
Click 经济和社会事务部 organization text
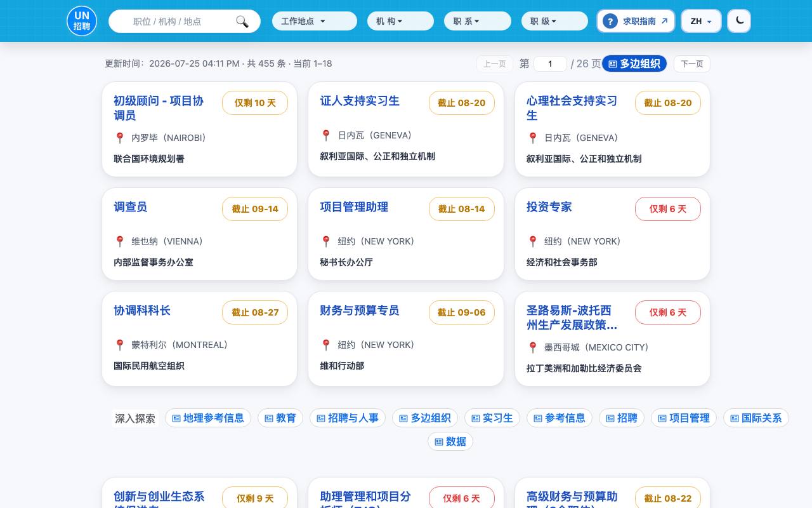click(x=562, y=262)
